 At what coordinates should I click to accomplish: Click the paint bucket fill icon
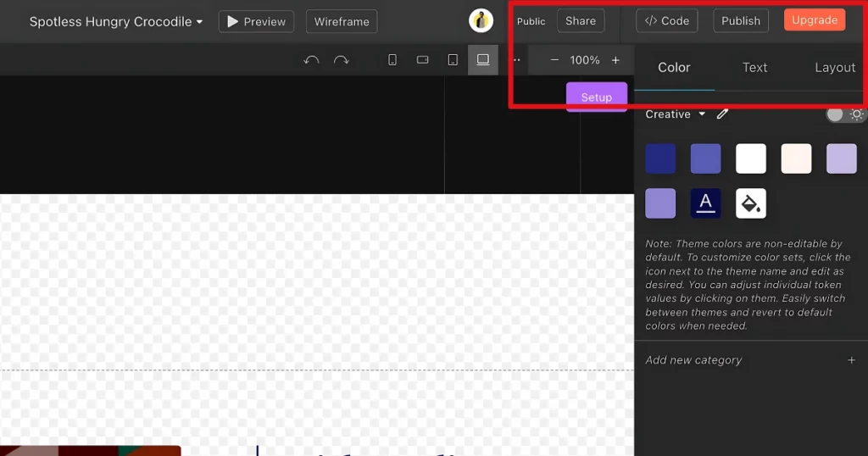tap(751, 203)
